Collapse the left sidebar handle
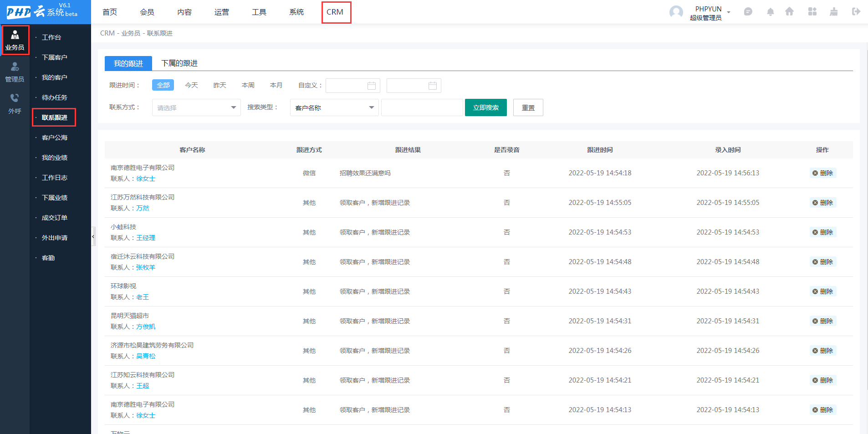The height and width of the screenshot is (434, 868). pyautogui.click(x=93, y=236)
